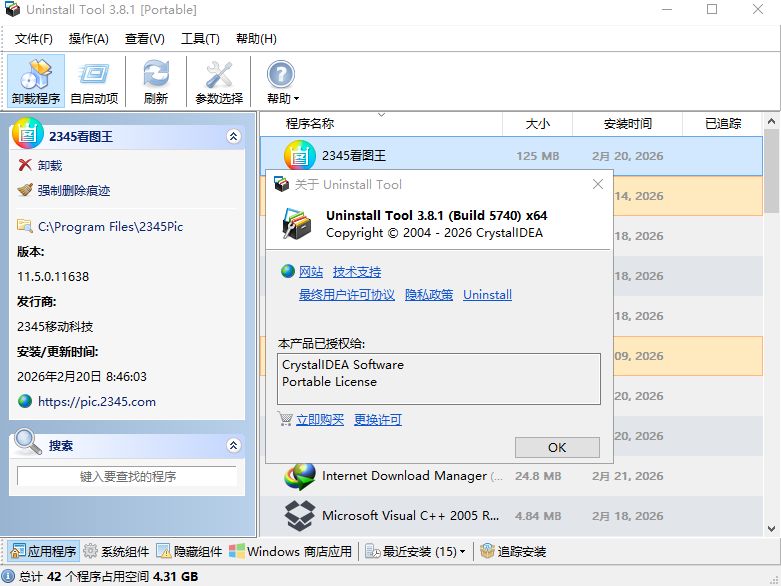781x586 pixels.
Task: Click the 强制删除痕迹 force removal option
Action: click(x=73, y=190)
